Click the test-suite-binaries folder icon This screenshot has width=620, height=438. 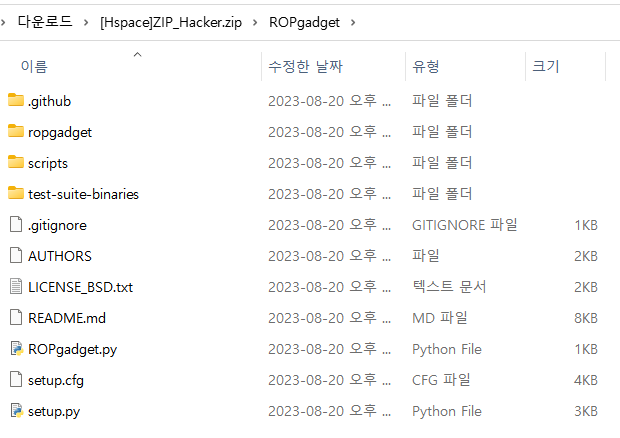(x=16, y=193)
